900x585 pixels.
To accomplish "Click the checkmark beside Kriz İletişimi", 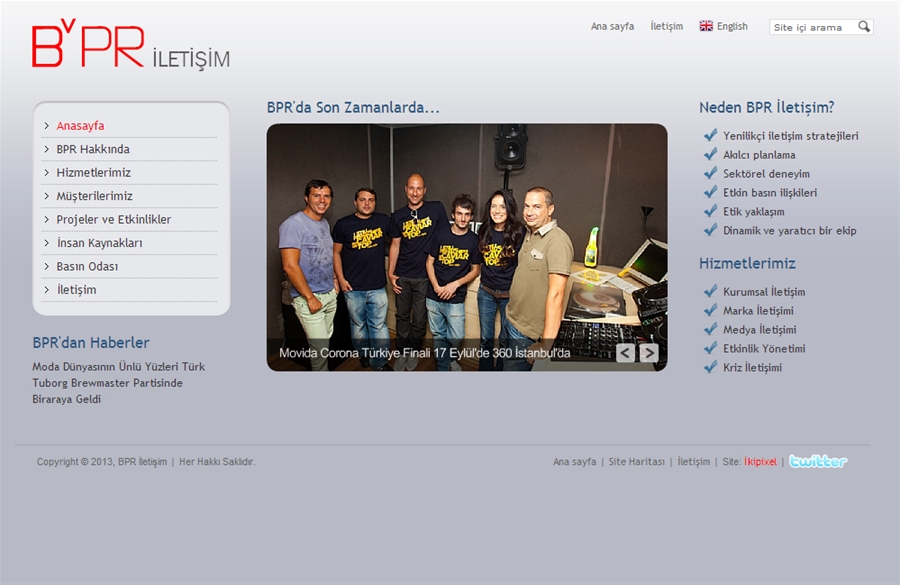I will point(711,366).
